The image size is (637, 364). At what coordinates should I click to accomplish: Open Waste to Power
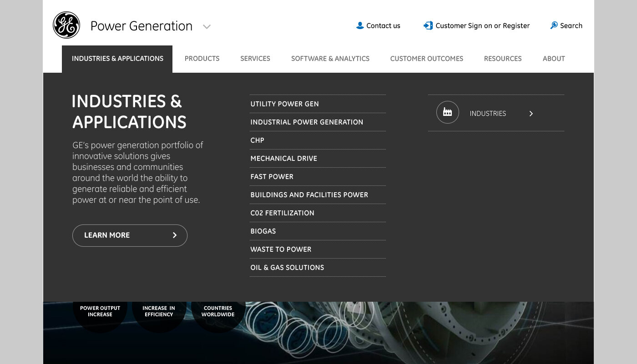pyautogui.click(x=318, y=249)
